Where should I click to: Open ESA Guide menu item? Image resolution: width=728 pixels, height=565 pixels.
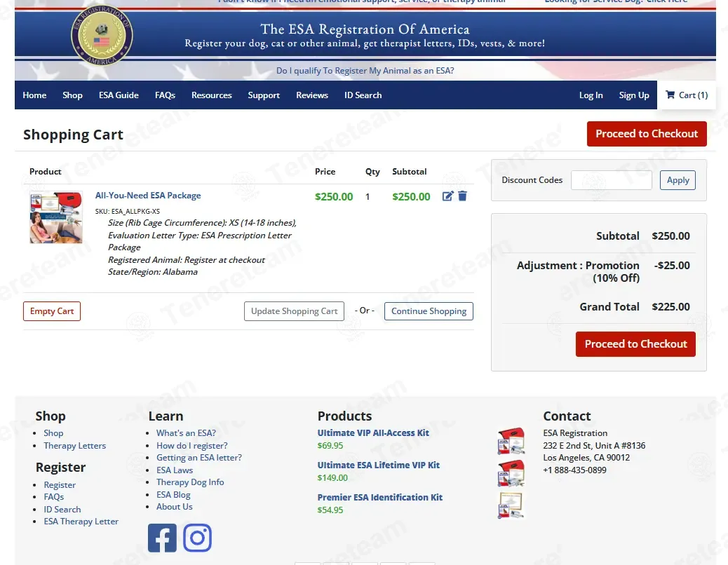(x=119, y=95)
